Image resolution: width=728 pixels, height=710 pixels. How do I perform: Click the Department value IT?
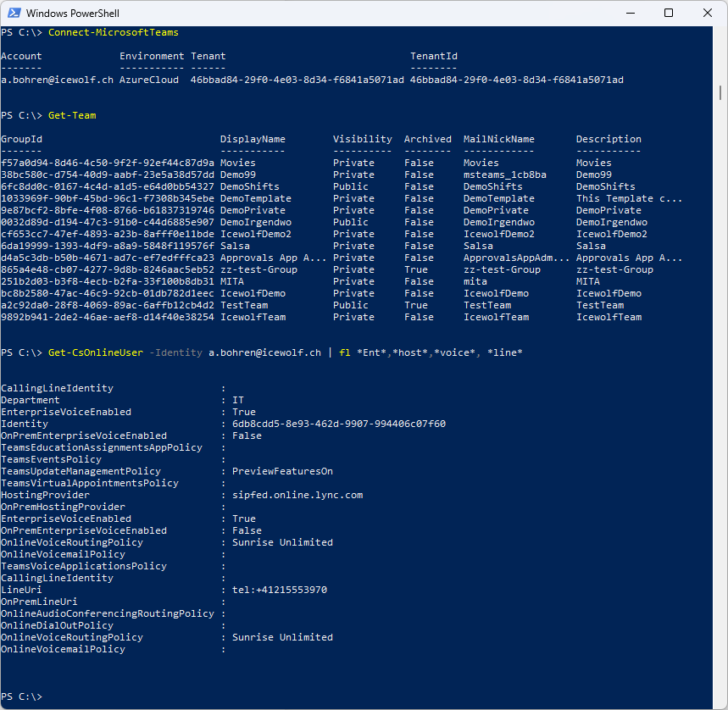pos(237,400)
